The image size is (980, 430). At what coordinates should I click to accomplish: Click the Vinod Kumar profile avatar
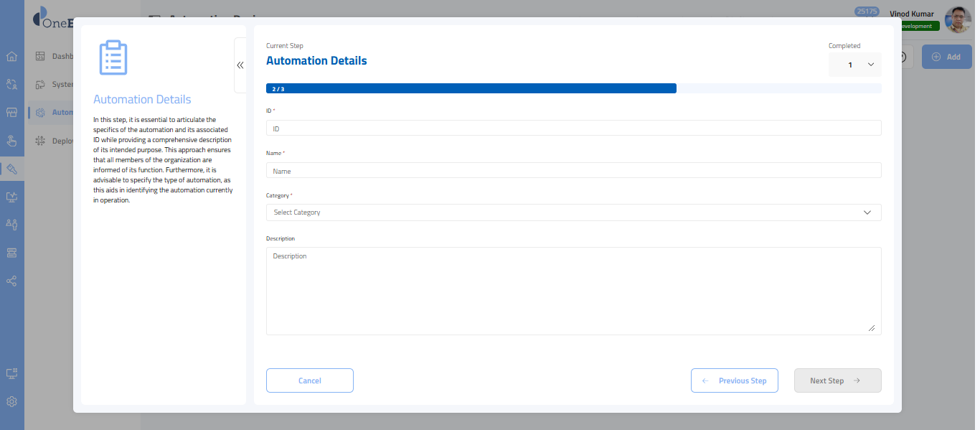coord(958,20)
